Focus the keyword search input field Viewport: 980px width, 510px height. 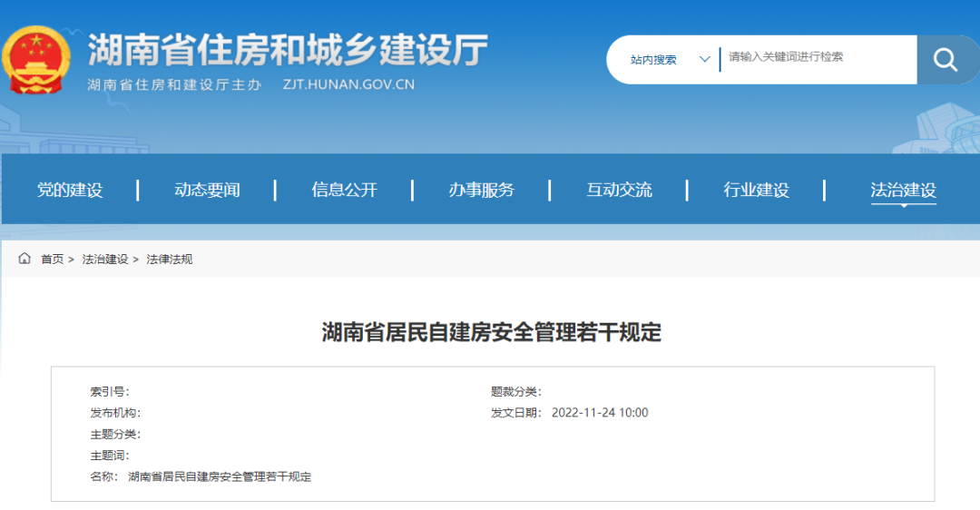(x=817, y=57)
